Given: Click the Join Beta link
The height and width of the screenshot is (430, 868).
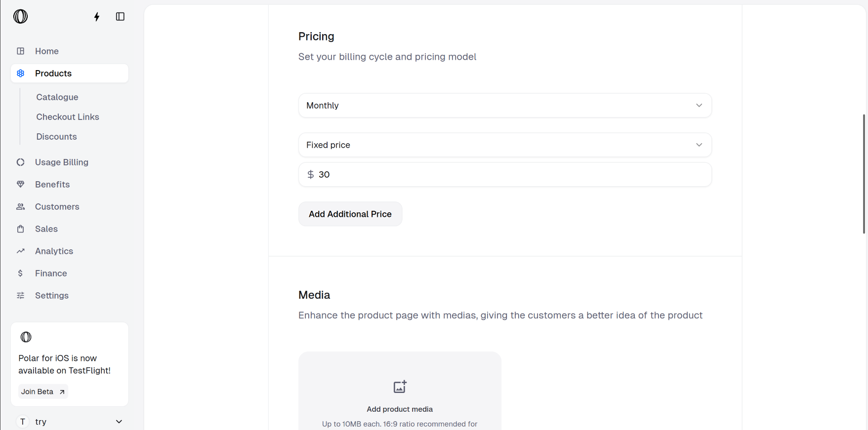Looking at the screenshot, I should click(x=43, y=391).
